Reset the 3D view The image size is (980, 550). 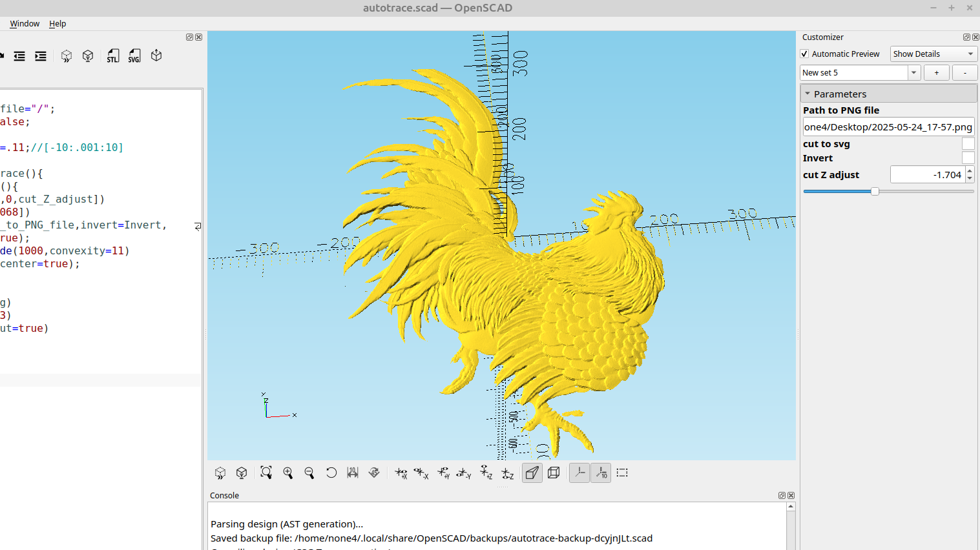[331, 473]
